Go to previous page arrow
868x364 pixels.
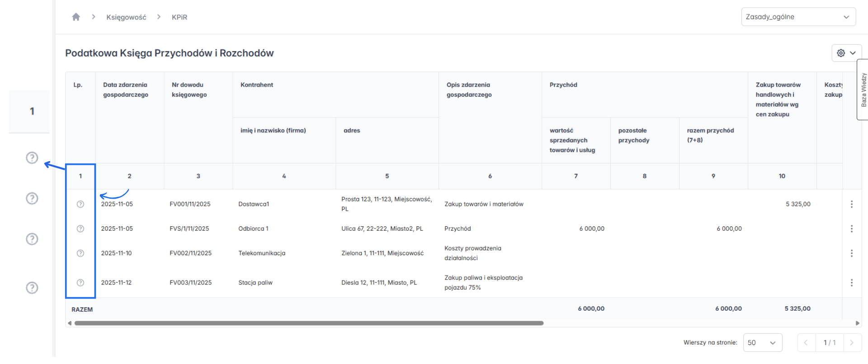pyautogui.click(x=806, y=342)
